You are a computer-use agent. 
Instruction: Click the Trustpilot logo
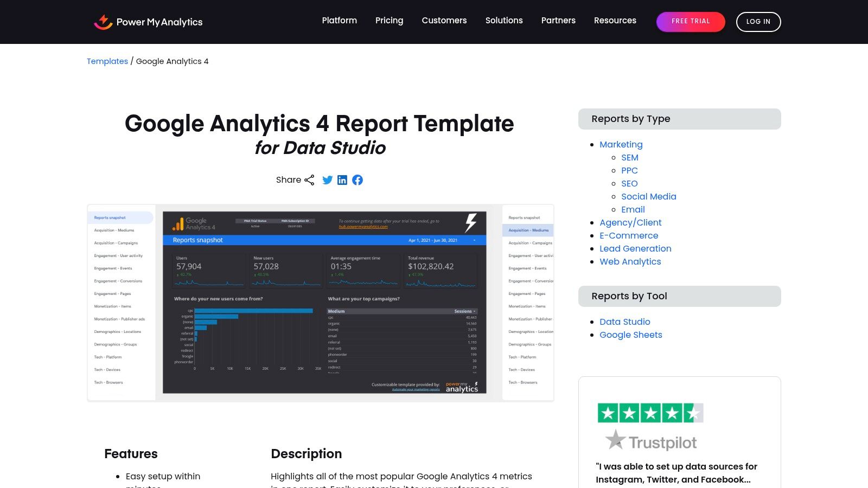(x=651, y=441)
